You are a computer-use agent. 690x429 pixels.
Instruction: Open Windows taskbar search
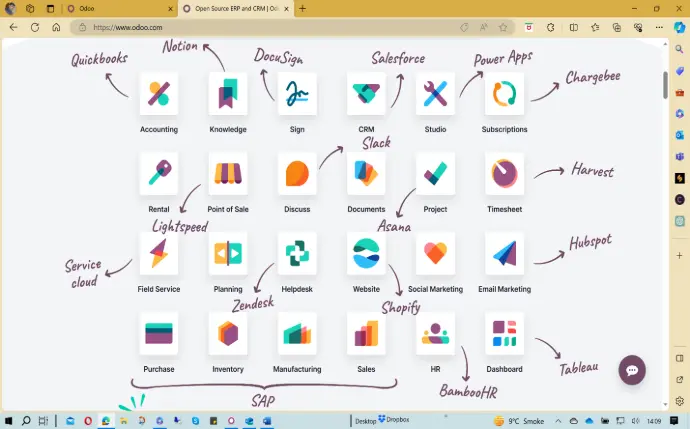click(26, 421)
